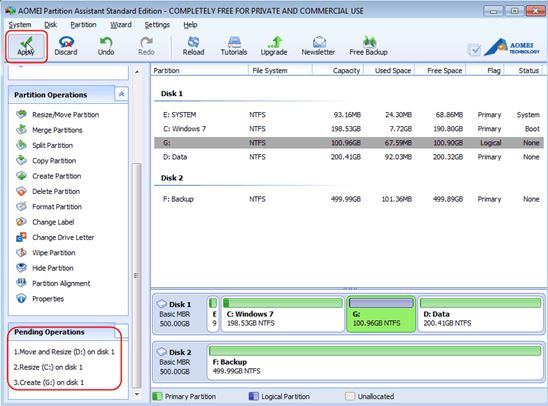Launch the Free Backup tool
Image resolution: width=548 pixels, height=406 pixels.
[368, 46]
